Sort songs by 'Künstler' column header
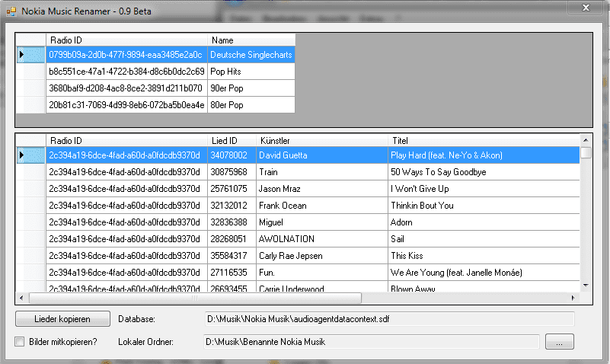 pos(322,140)
